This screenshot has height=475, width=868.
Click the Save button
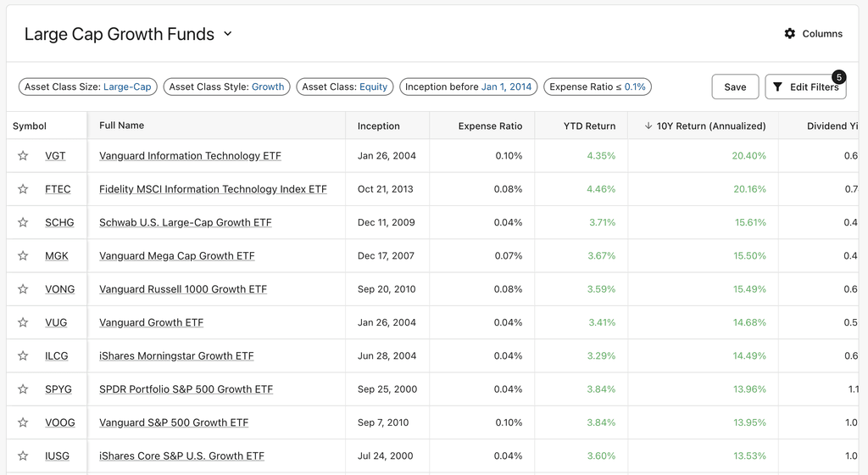coord(735,87)
